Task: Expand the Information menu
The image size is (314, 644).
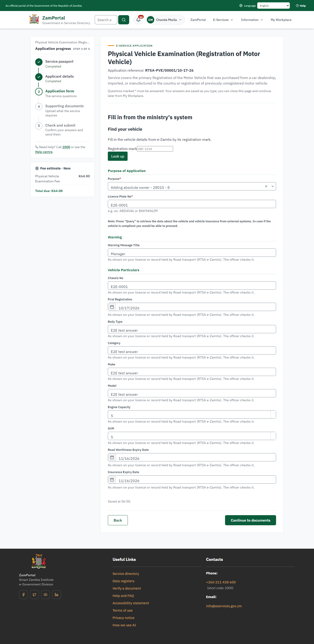Action: tap(252, 20)
